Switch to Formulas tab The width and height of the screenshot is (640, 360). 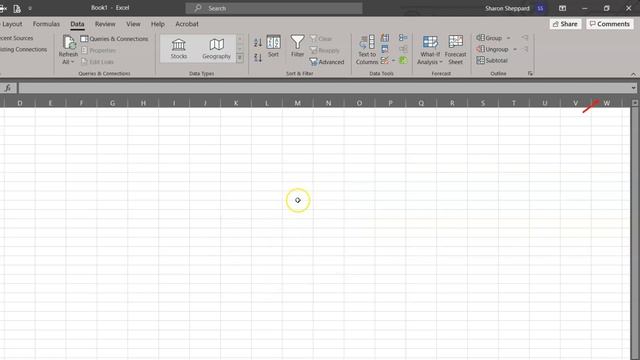pos(46,24)
